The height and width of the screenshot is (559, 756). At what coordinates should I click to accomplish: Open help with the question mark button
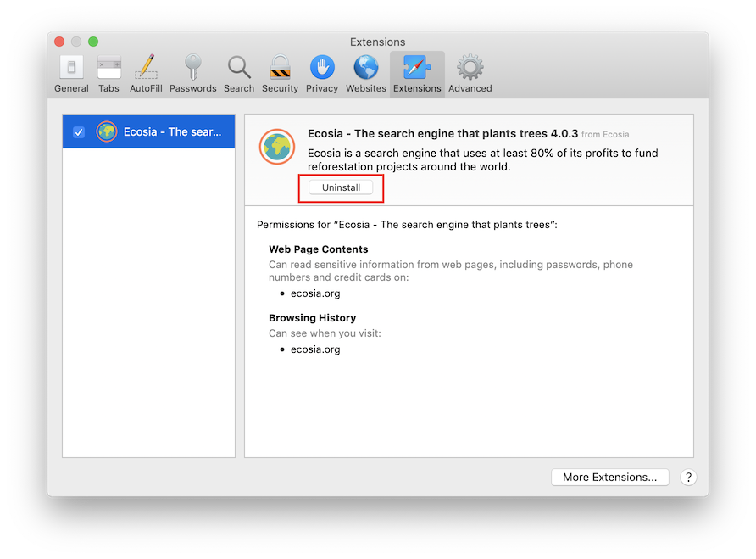[688, 477]
